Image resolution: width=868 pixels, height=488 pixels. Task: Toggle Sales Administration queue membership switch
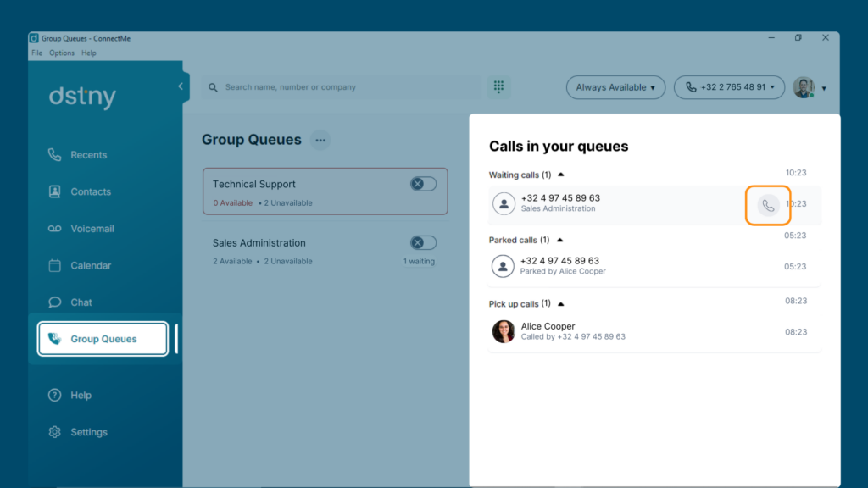point(423,242)
